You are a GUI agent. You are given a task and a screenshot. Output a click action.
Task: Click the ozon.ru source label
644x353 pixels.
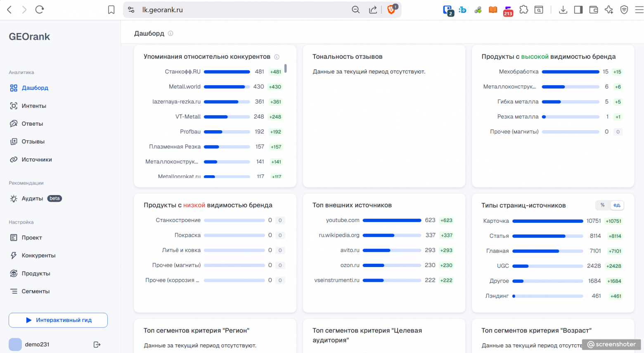pyautogui.click(x=350, y=265)
